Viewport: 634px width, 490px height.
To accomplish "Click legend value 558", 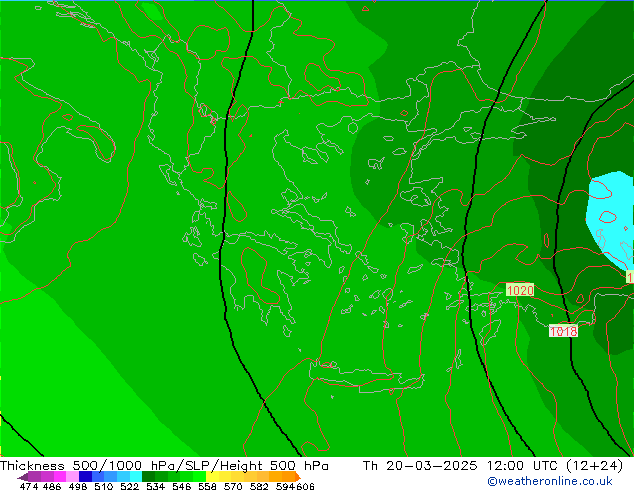I will tap(207, 486).
